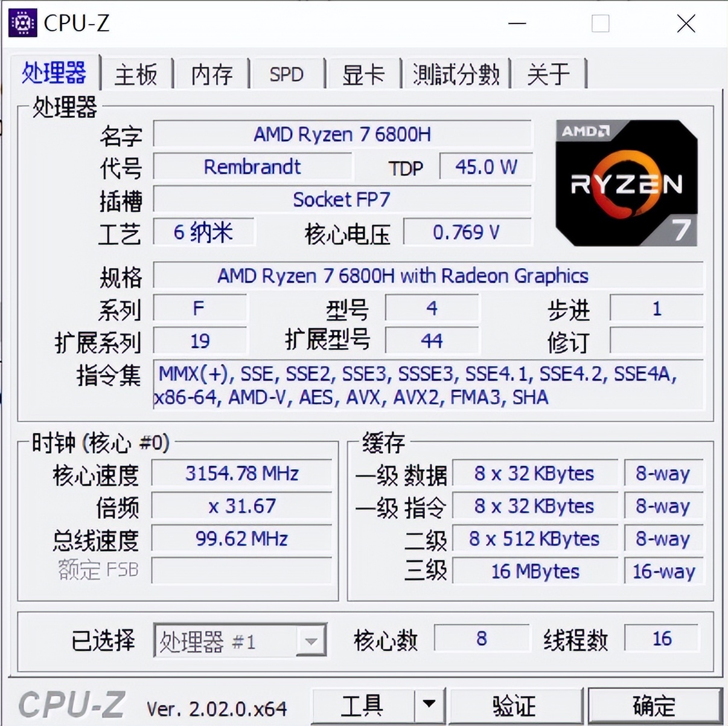Click the 确定 button

click(x=654, y=705)
